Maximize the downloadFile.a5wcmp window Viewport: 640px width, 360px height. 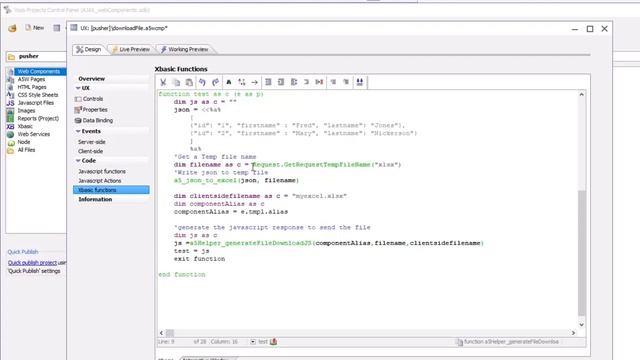[590, 29]
